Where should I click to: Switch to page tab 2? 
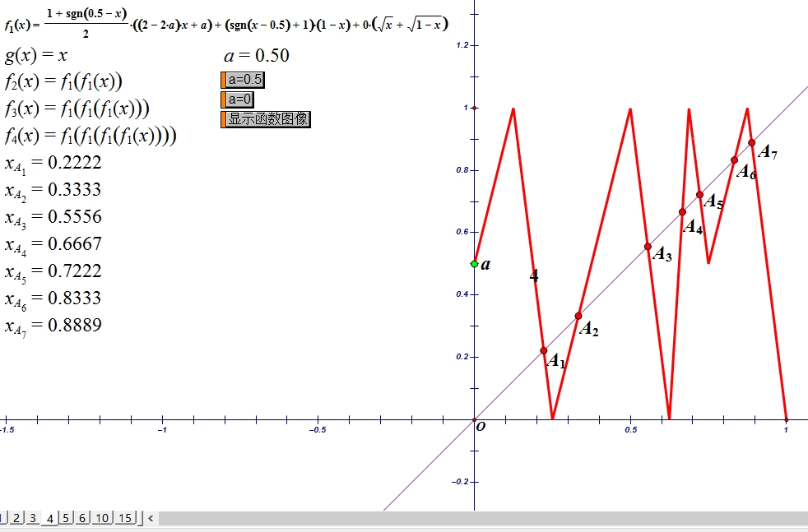click(16, 517)
